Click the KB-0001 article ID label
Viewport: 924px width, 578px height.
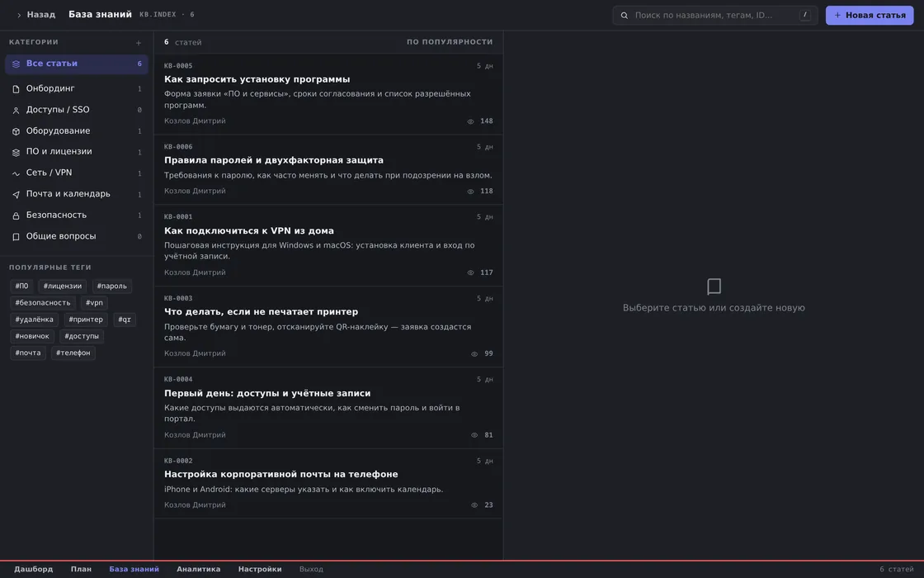[178, 217]
